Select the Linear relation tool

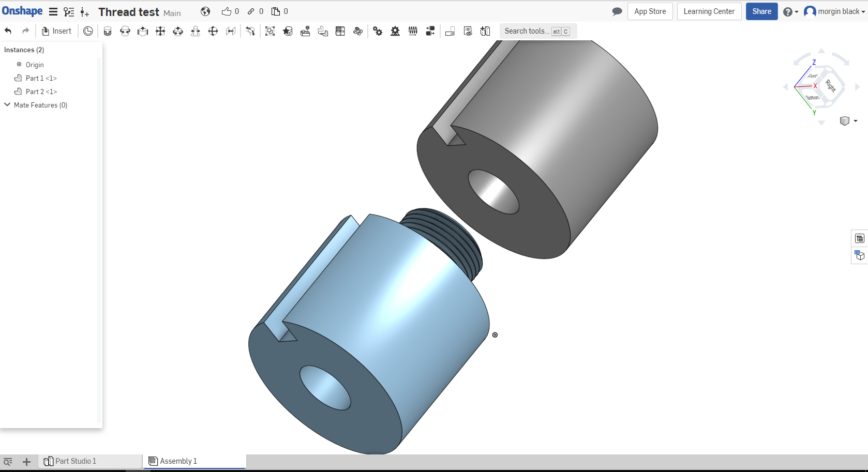point(430,31)
